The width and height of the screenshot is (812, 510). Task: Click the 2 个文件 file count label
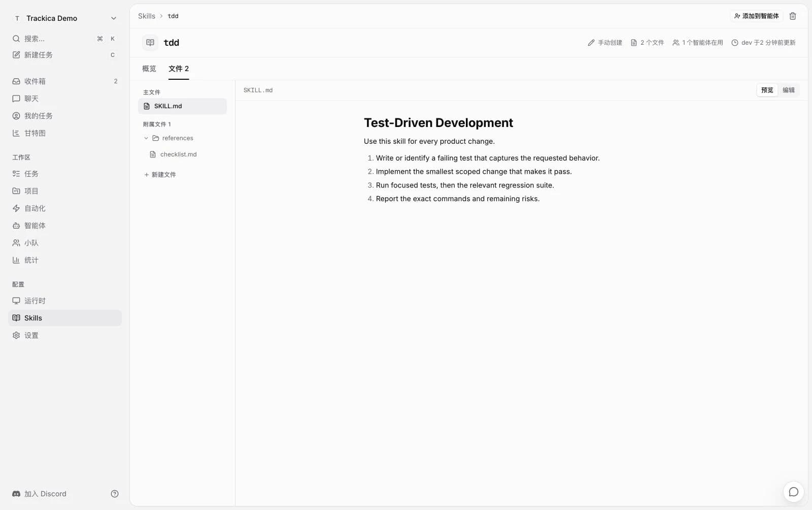tap(647, 43)
